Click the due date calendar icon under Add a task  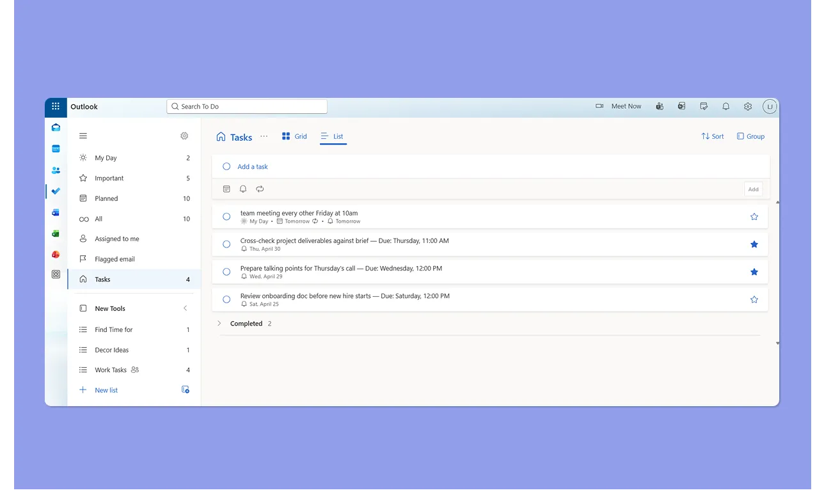tap(226, 189)
